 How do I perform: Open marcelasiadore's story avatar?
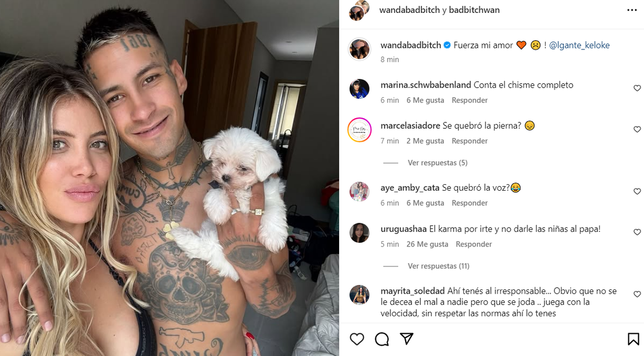click(x=359, y=129)
